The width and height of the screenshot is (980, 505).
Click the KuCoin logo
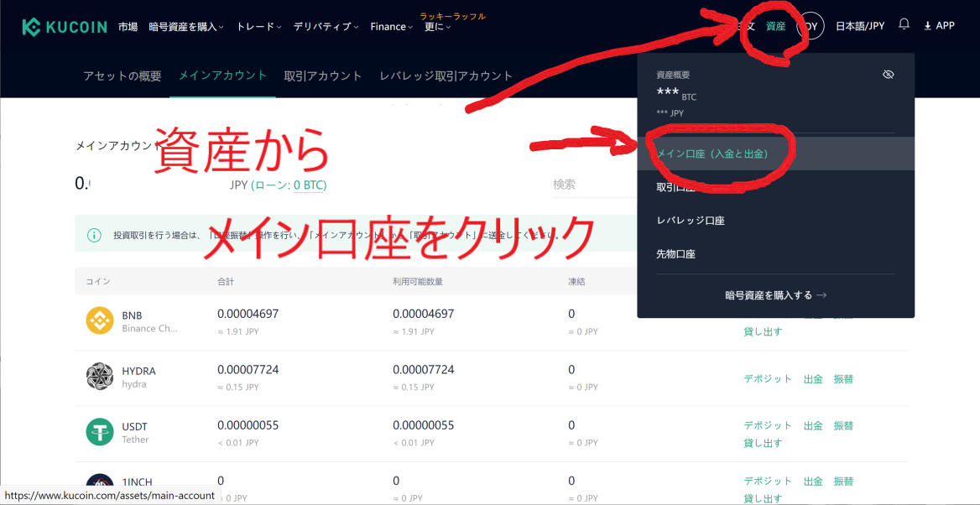[x=65, y=26]
